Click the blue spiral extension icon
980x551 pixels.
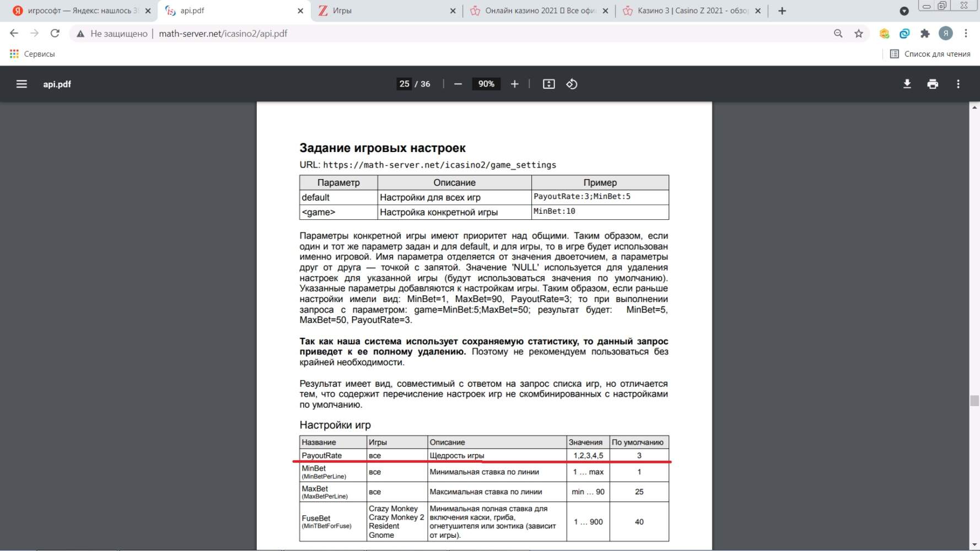click(904, 34)
